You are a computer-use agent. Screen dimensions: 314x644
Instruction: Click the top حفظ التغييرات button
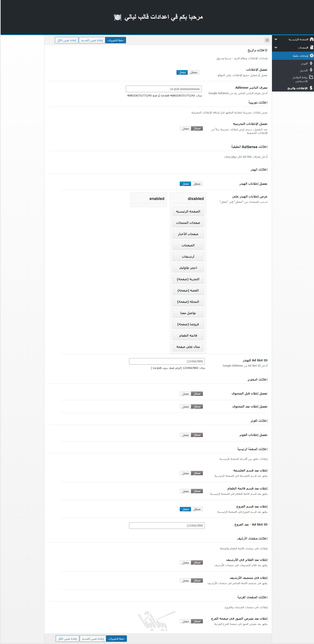click(x=116, y=40)
